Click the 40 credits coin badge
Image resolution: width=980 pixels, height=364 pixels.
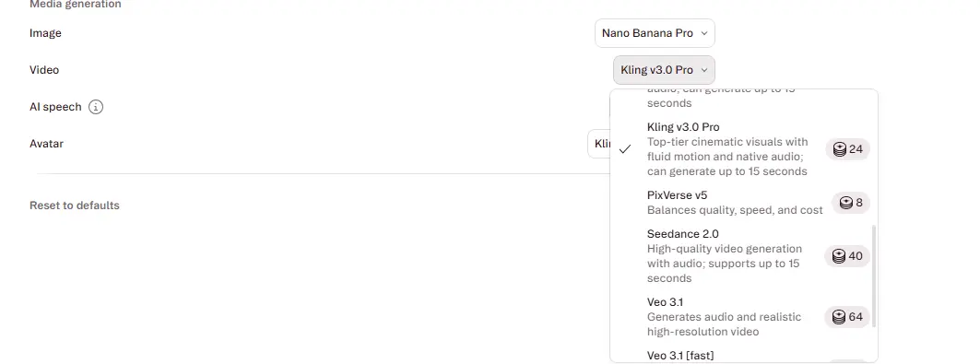click(x=847, y=256)
